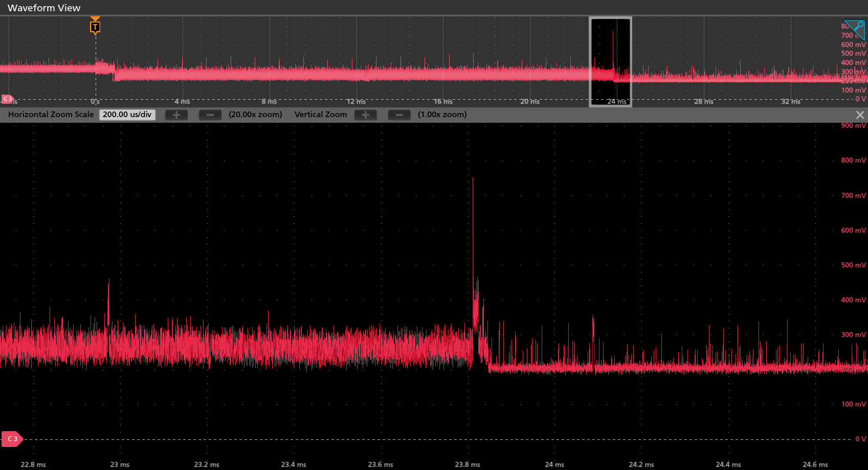
Task: Click the 700 mV label in zoom view
Action: click(854, 195)
